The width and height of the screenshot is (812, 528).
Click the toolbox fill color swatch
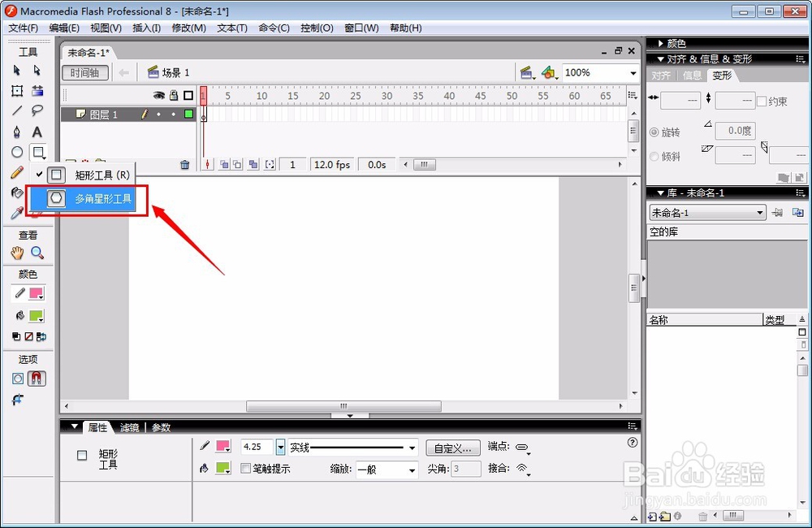point(36,316)
